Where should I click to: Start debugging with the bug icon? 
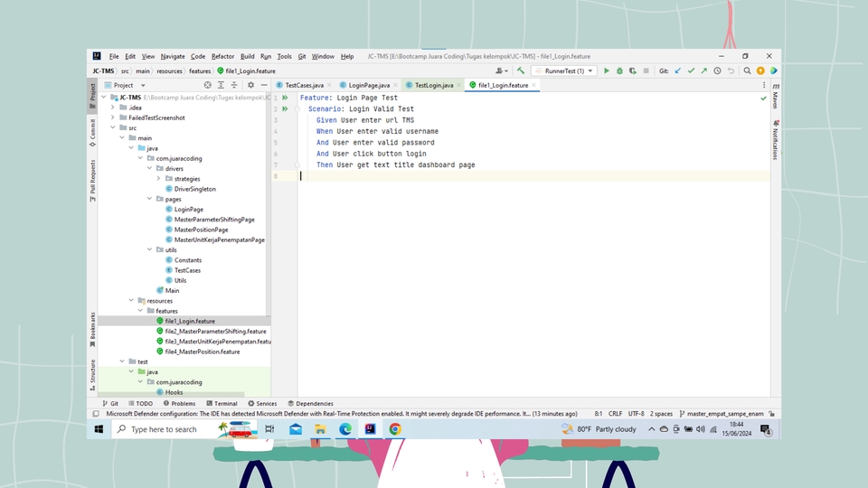[x=618, y=70]
